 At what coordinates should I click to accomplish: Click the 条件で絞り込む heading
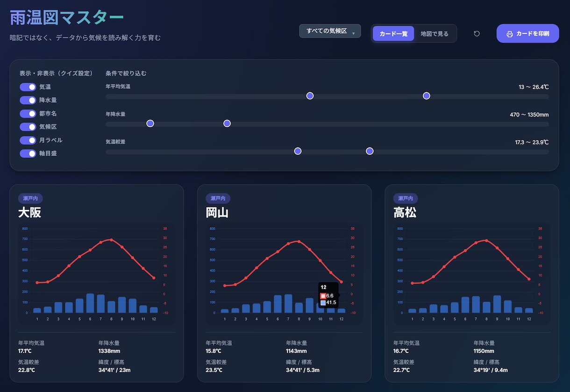coord(126,73)
